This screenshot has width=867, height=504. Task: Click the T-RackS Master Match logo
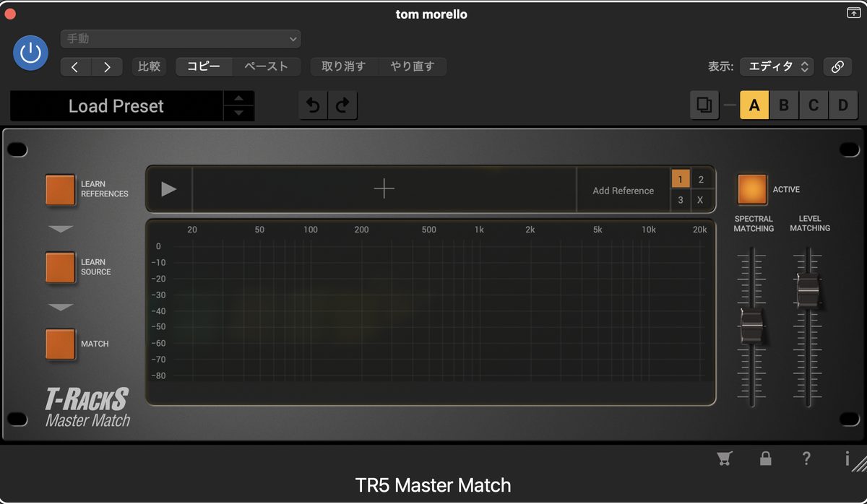(x=87, y=408)
